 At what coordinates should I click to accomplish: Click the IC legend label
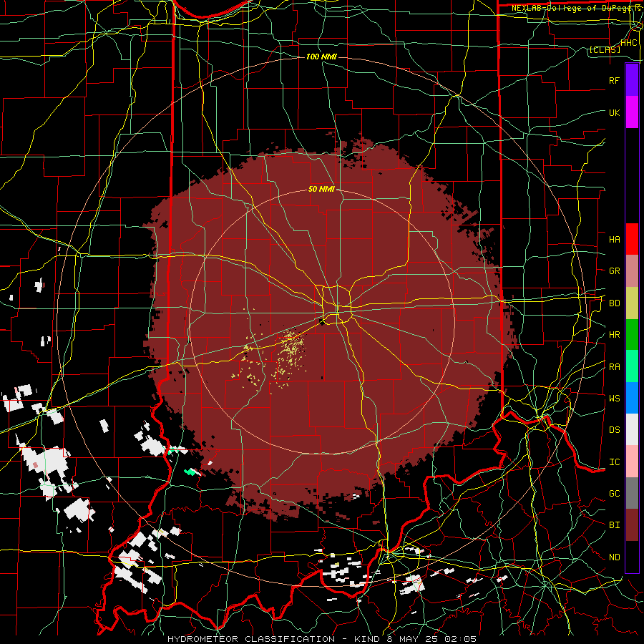(x=614, y=462)
